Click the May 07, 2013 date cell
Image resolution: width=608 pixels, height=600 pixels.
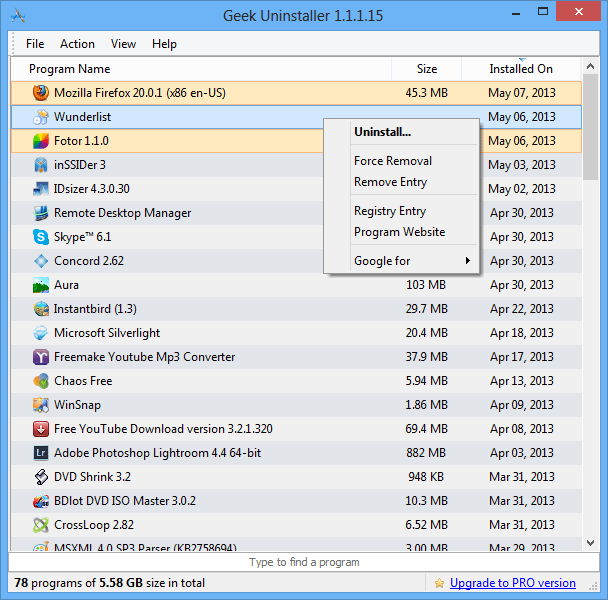(x=522, y=93)
